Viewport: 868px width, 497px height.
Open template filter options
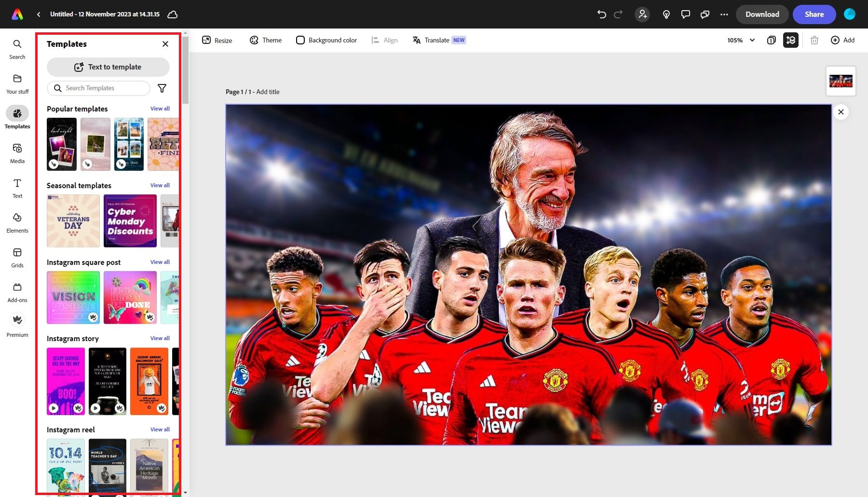[x=162, y=88]
